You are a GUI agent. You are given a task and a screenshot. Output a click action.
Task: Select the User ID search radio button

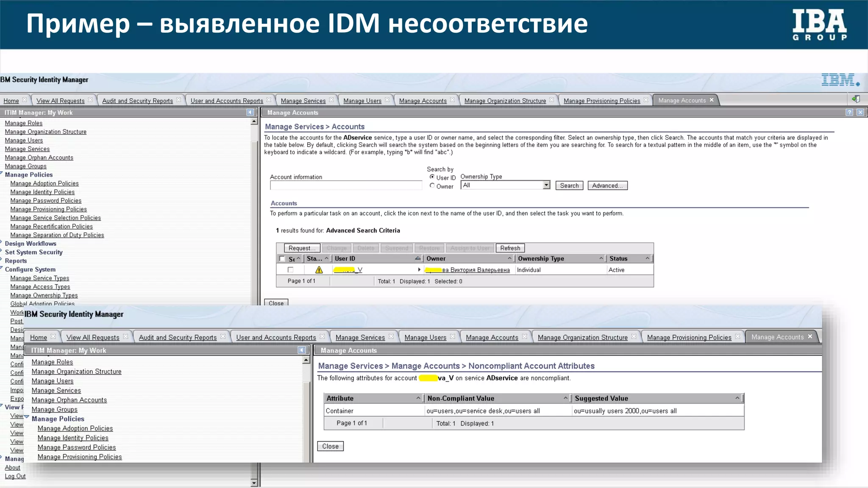pyautogui.click(x=432, y=177)
